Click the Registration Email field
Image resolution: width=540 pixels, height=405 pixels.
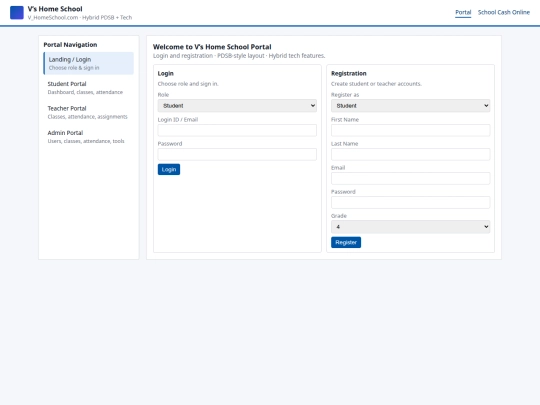click(411, 178)
